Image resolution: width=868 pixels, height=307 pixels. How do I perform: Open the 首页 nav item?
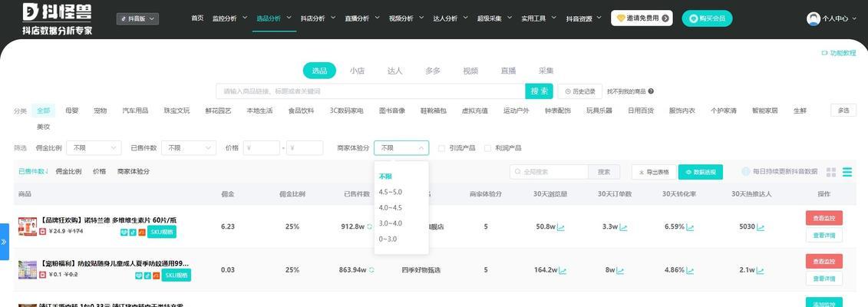point(197,18)
